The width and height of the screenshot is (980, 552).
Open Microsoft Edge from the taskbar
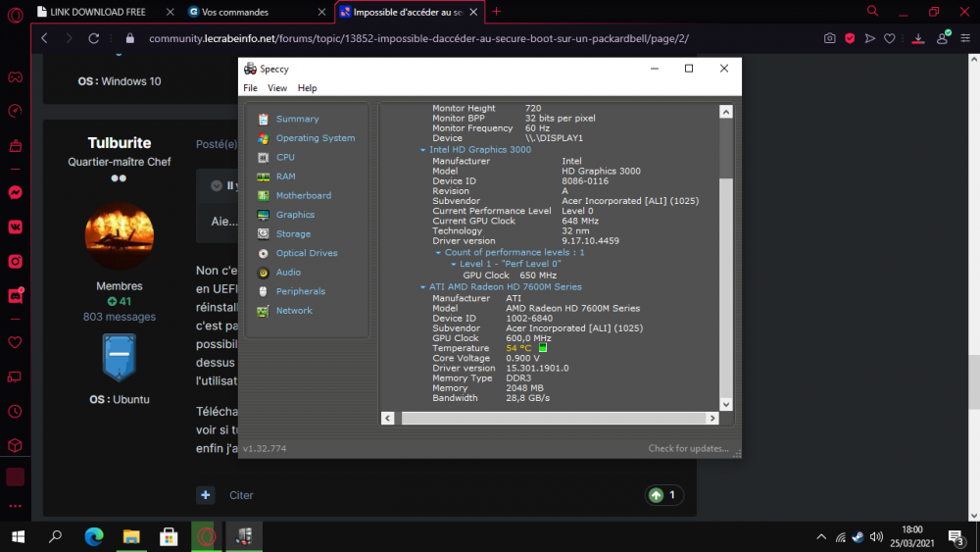click(94, 536)
